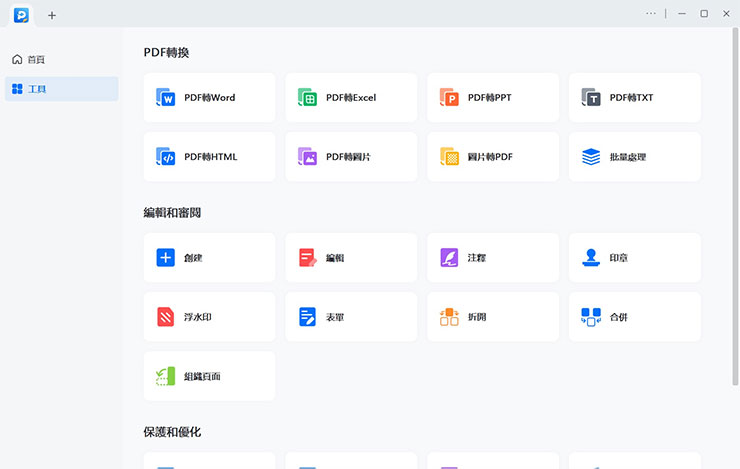Click the 表單 label text
Image resolution: width=740 pixels, height=469 pixels.
[x=335, y=317]
